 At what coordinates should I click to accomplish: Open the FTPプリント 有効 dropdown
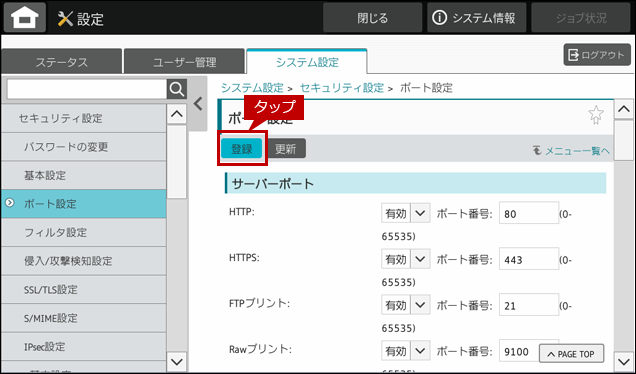pos(406,305)
